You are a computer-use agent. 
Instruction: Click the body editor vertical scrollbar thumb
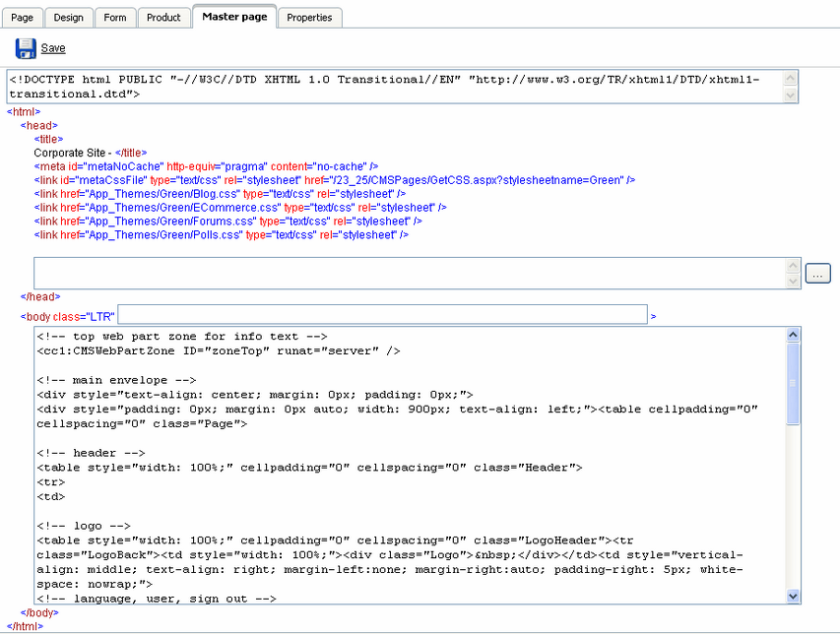793,384
